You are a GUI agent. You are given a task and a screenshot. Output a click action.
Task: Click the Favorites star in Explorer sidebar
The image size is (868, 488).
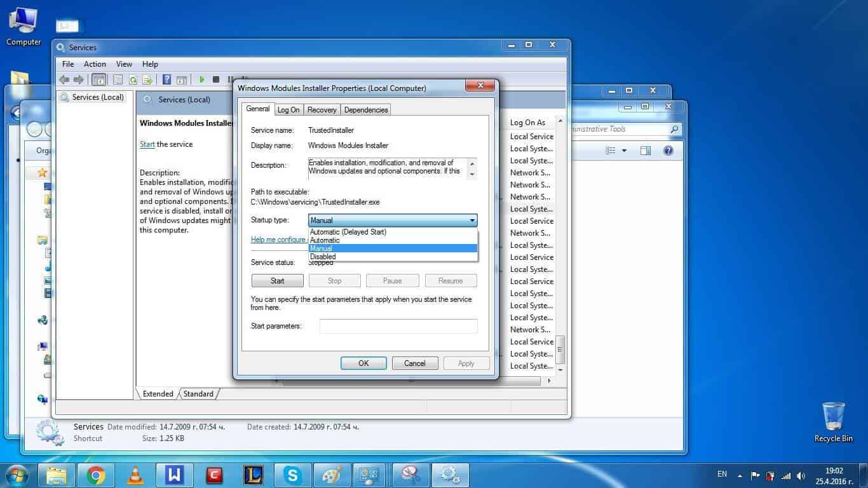[42, 172]
